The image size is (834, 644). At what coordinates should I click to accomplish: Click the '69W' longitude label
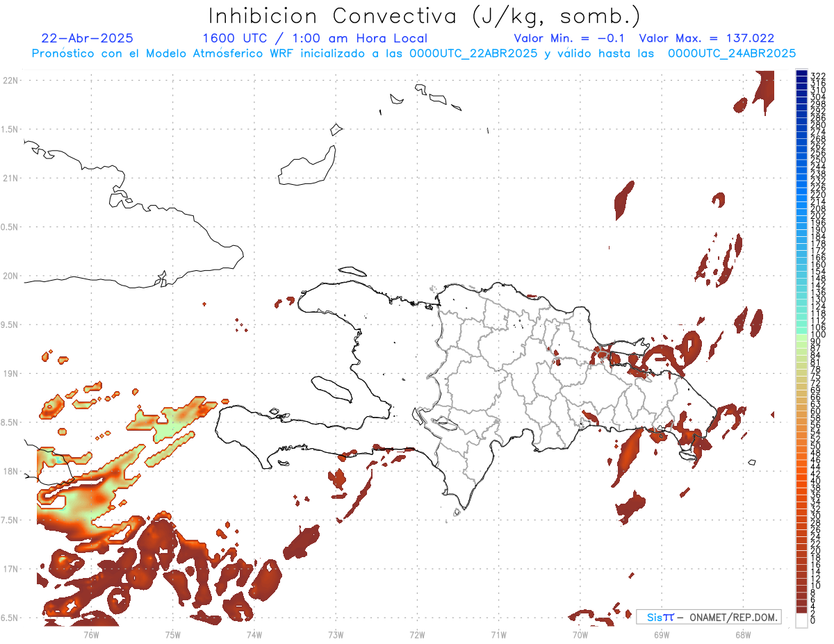(661, 634)
